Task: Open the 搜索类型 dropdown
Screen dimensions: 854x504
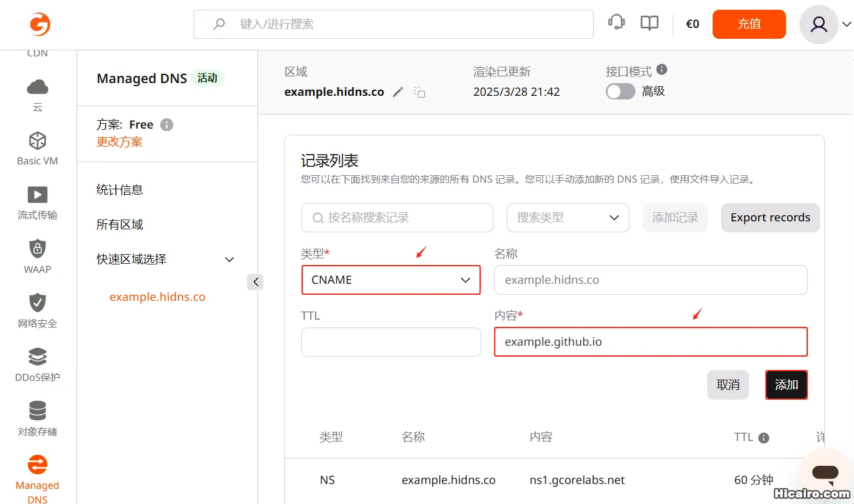Action: point(568,218)
